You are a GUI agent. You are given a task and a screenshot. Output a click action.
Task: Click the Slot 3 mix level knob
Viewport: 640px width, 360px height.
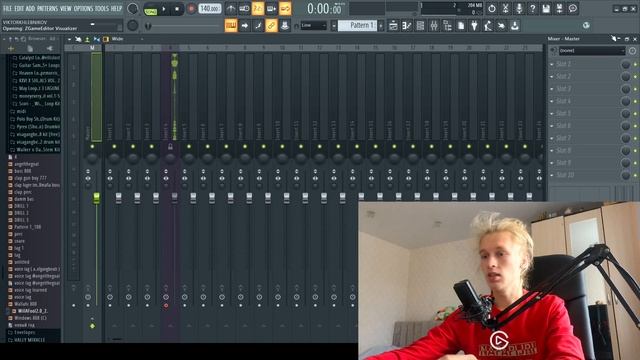[625, 89]
